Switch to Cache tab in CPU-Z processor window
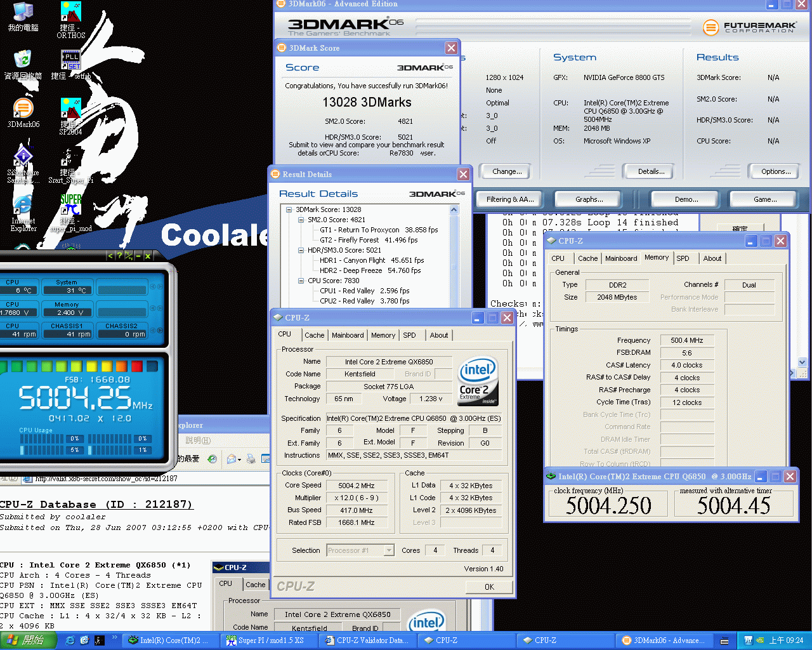This screenshot has height=650, width=812. click(314, 335)
